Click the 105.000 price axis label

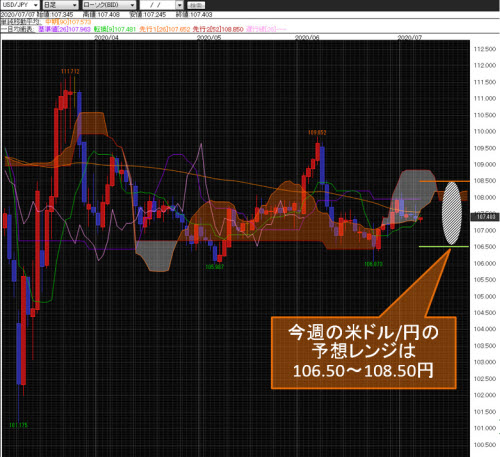click(485, 296)
